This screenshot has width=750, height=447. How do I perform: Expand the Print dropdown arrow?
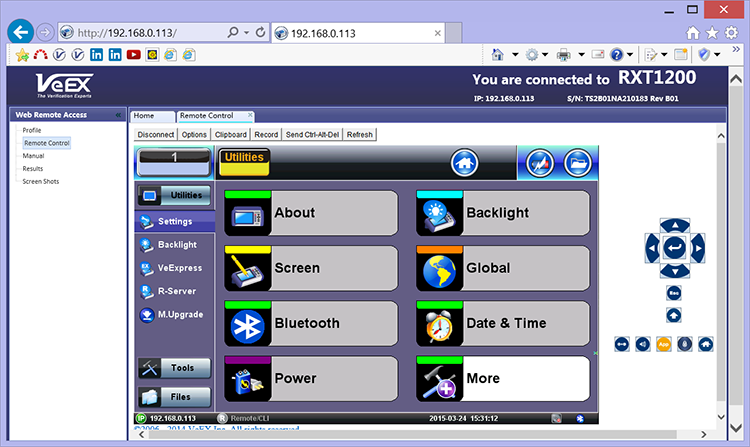(581, 55)
